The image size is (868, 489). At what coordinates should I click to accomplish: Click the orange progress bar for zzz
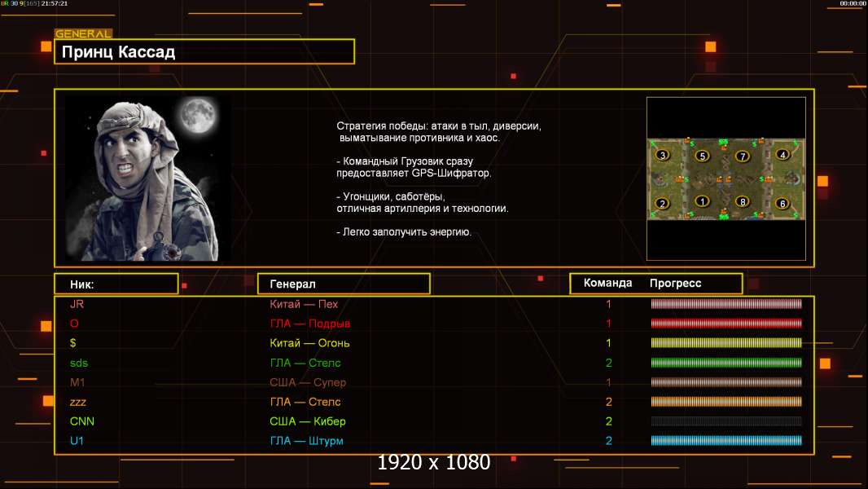click(726, 402)
